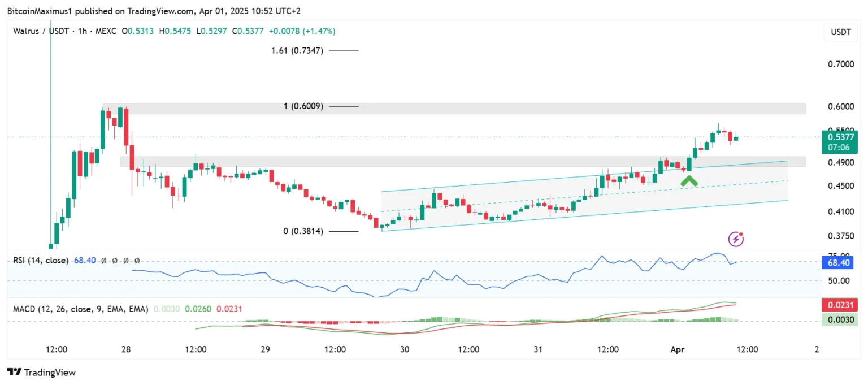Image resolution: width=868 pixels, height=385 pixels.
Task: Open quick trading via the purple lightning icon
Action: (x=736, y=239)
